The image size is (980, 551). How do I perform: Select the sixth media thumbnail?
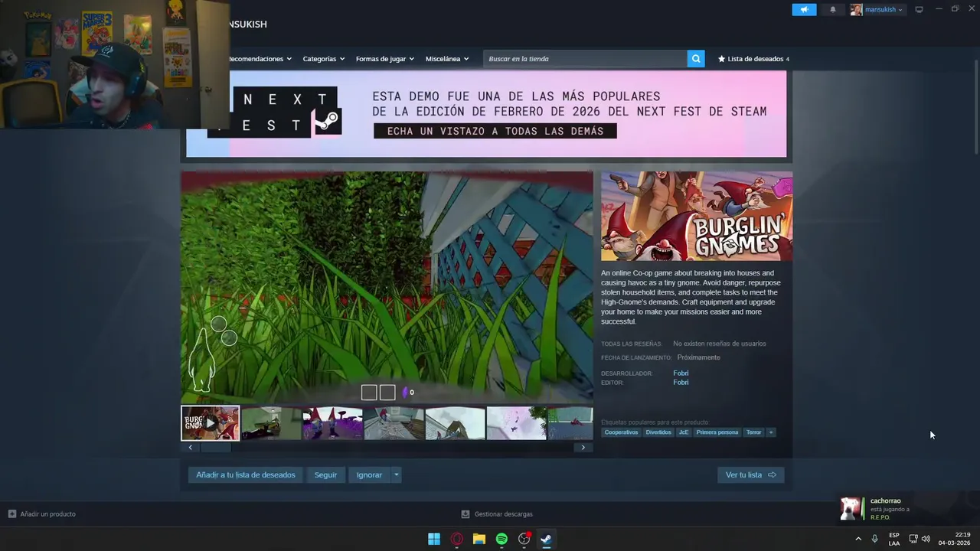click(x=516, y=423)
